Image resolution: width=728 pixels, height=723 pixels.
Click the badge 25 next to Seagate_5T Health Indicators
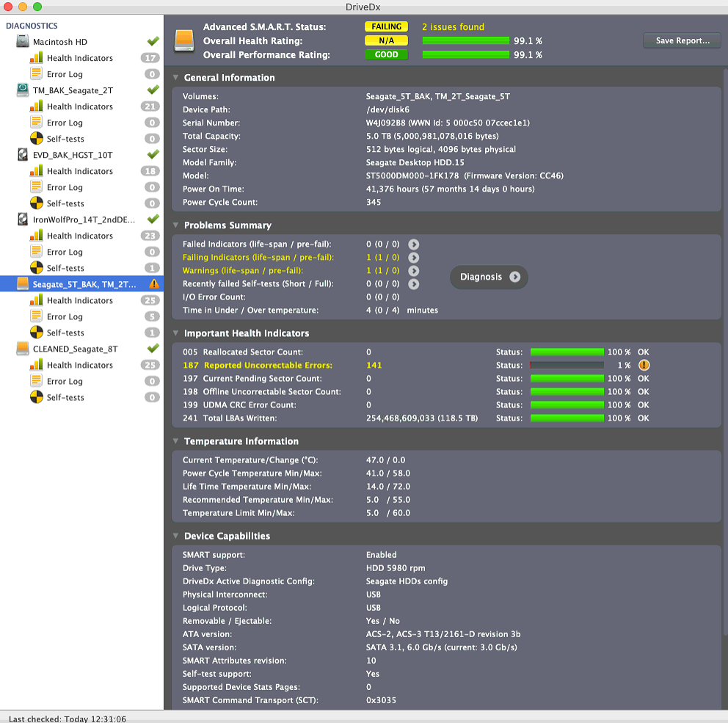point(150,300)
